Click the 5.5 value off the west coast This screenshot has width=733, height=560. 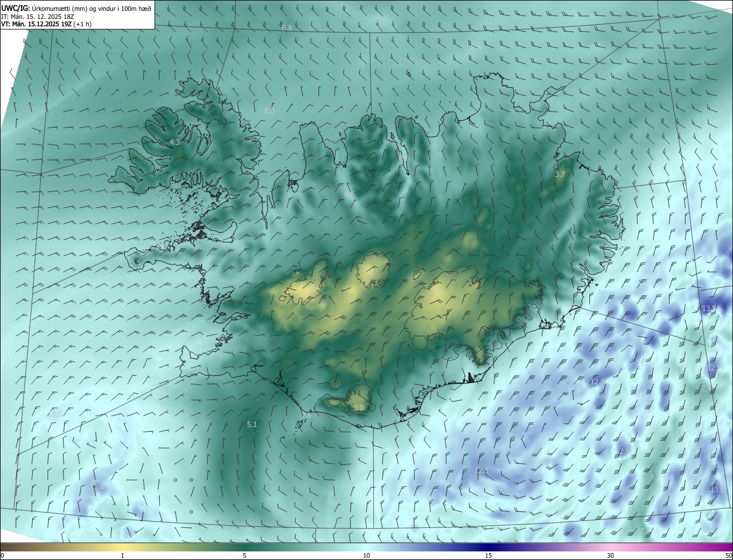(136, 262)
